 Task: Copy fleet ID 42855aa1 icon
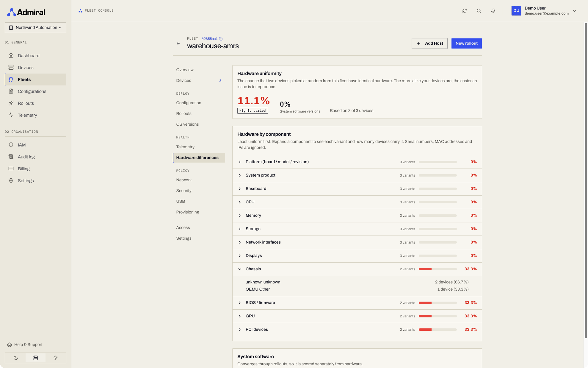pyautogui.click(x=221, y=39)
